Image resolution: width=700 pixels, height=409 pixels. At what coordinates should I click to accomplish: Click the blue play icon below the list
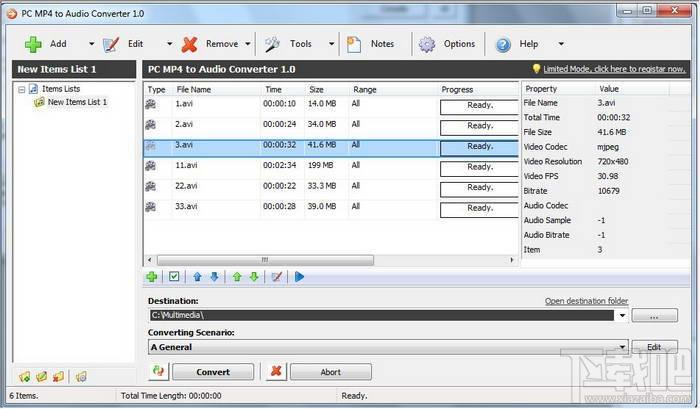tap(300, 277)
